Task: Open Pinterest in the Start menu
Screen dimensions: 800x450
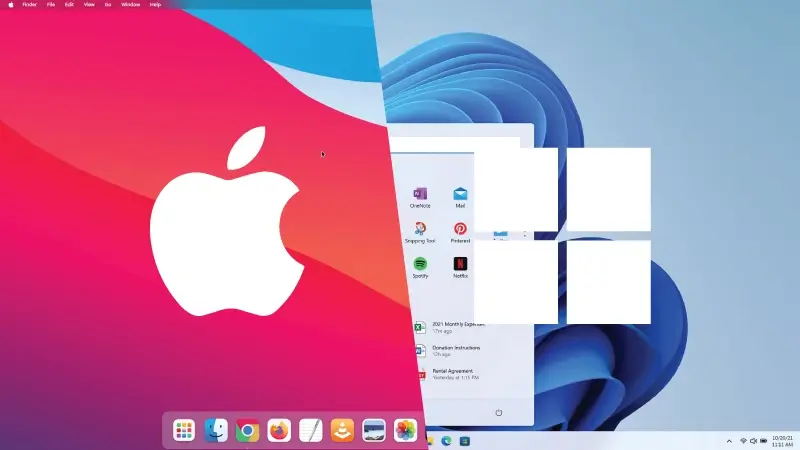Action: pyautogui.click(x=460, y=233)
